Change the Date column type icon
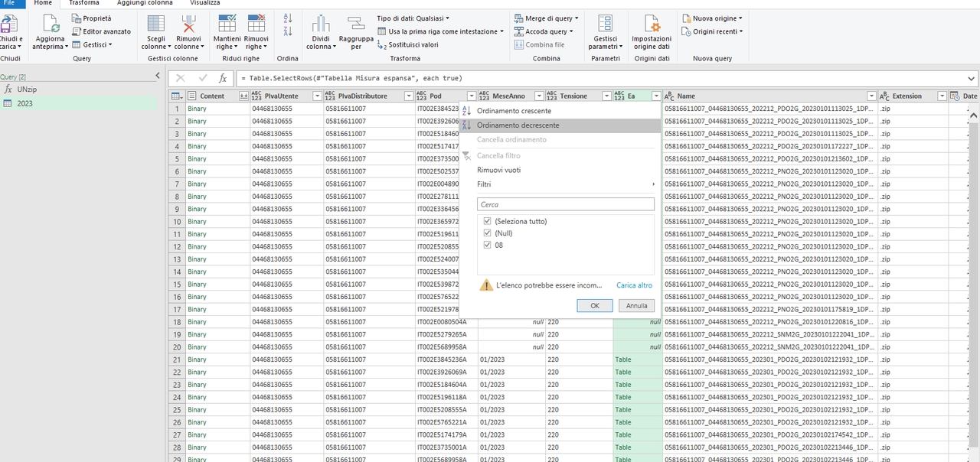 click(x=954, y=96)
